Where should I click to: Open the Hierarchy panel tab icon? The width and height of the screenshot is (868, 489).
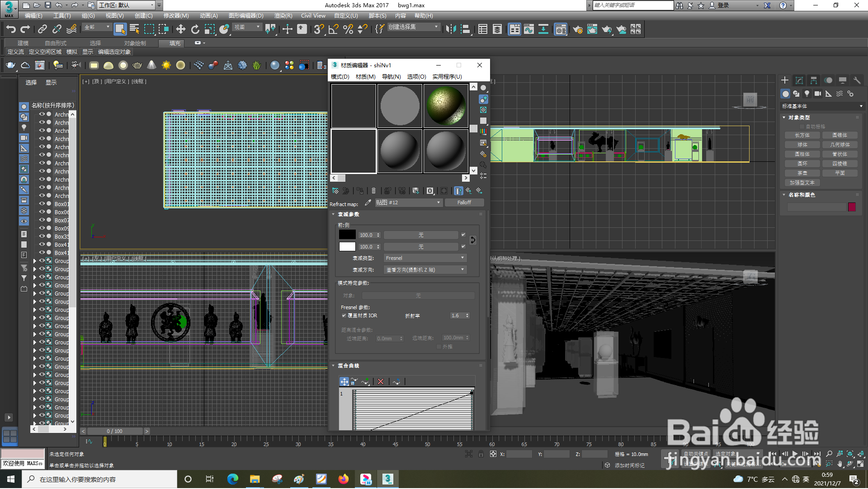pyautogui.click(x=814, y=80)
